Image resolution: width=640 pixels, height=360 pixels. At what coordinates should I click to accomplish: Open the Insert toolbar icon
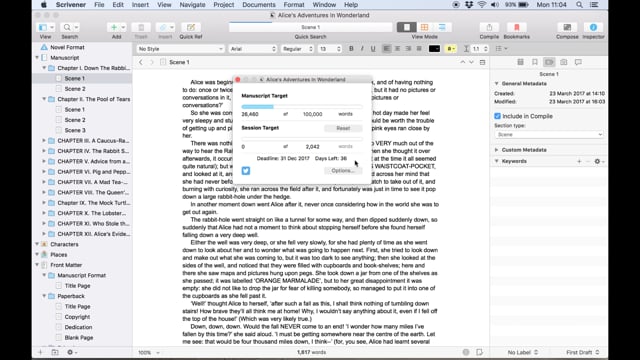pyautogui.click(x=163, y=27)
